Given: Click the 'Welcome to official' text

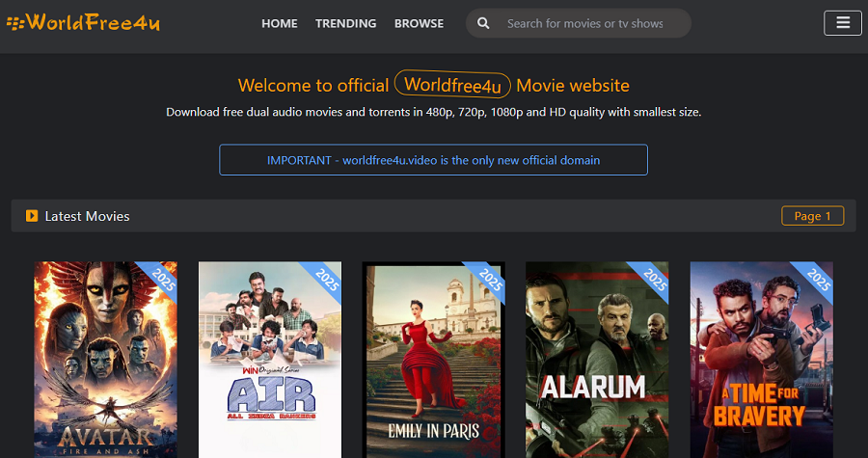Looking at the screenshot, I should pos(313,86).
